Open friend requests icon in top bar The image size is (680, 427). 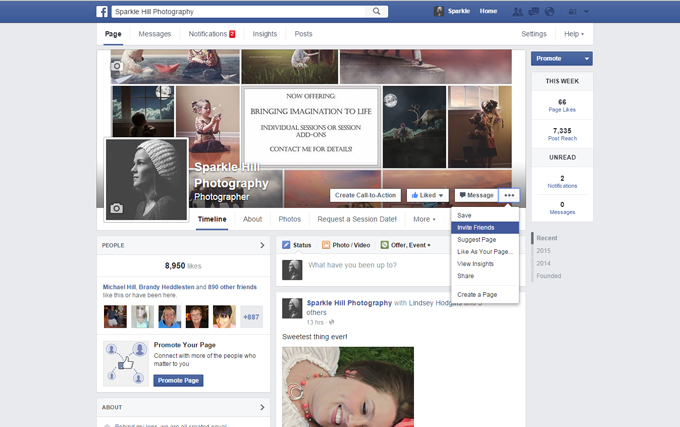coord(517,12)
